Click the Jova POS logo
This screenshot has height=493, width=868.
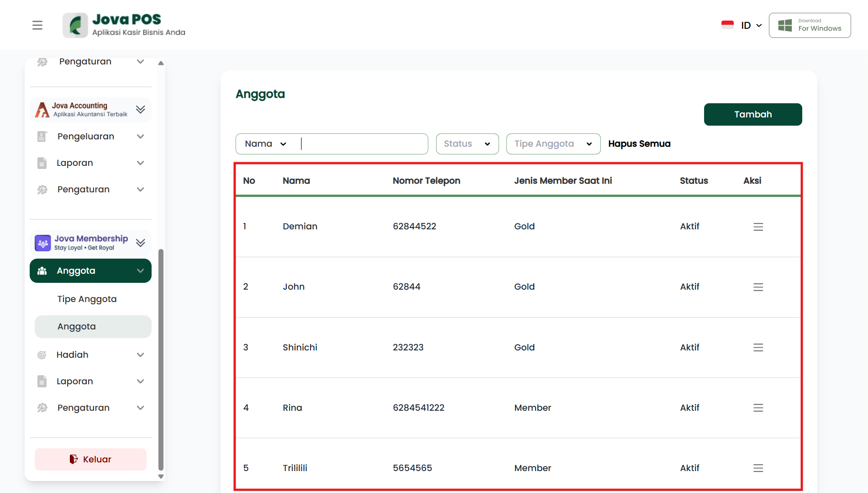pyautogui.click(x=124, y=25)
